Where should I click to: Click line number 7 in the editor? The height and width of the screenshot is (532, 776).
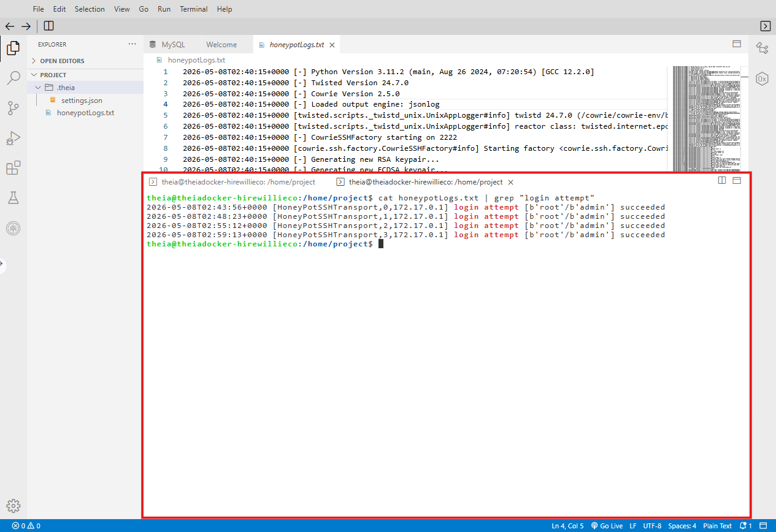coord(166,137)
